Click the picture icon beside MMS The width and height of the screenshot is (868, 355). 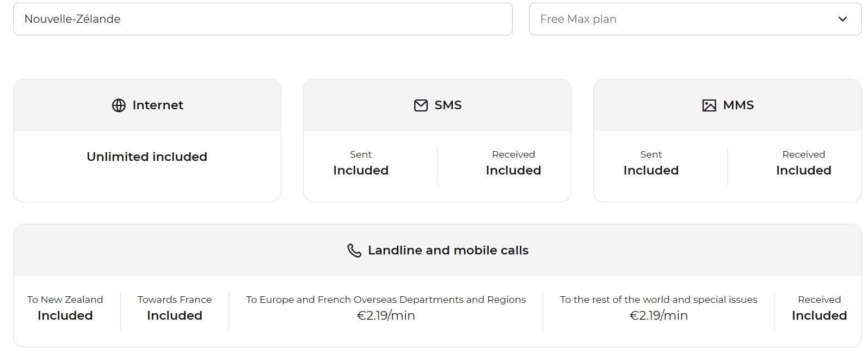click(x=709, y=105)
